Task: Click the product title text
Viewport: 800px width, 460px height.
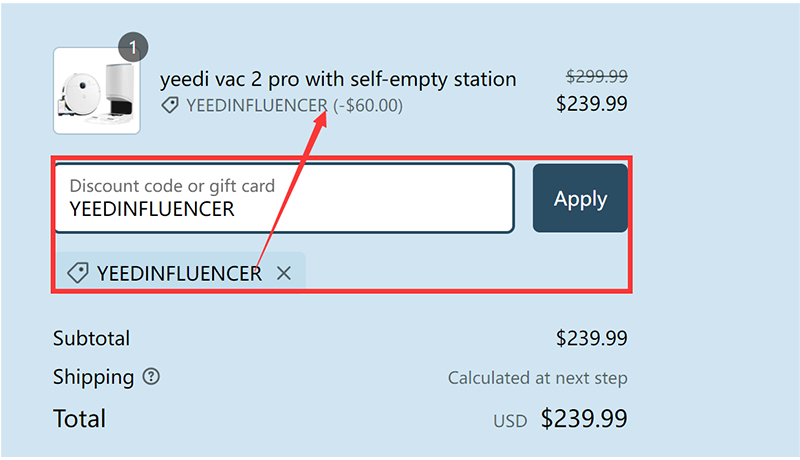Action: point(338,79)
